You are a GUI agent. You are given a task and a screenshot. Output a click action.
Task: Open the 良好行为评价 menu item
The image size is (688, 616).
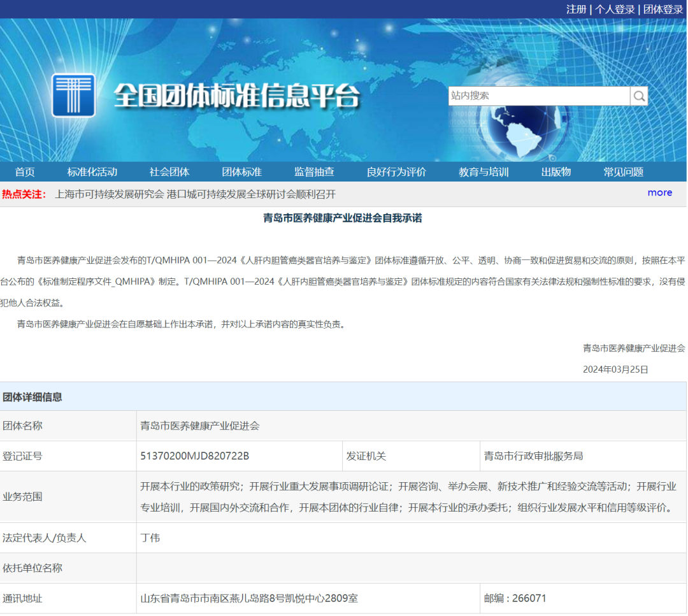point(396,172)
